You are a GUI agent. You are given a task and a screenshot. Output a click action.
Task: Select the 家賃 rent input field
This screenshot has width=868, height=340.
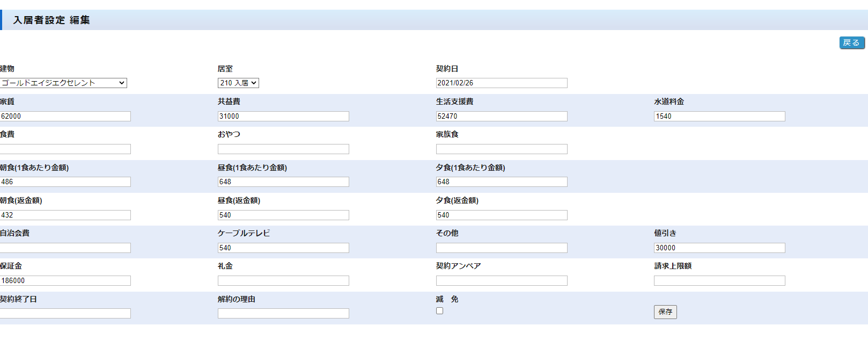pyautogui.click(x=65, y=116)
